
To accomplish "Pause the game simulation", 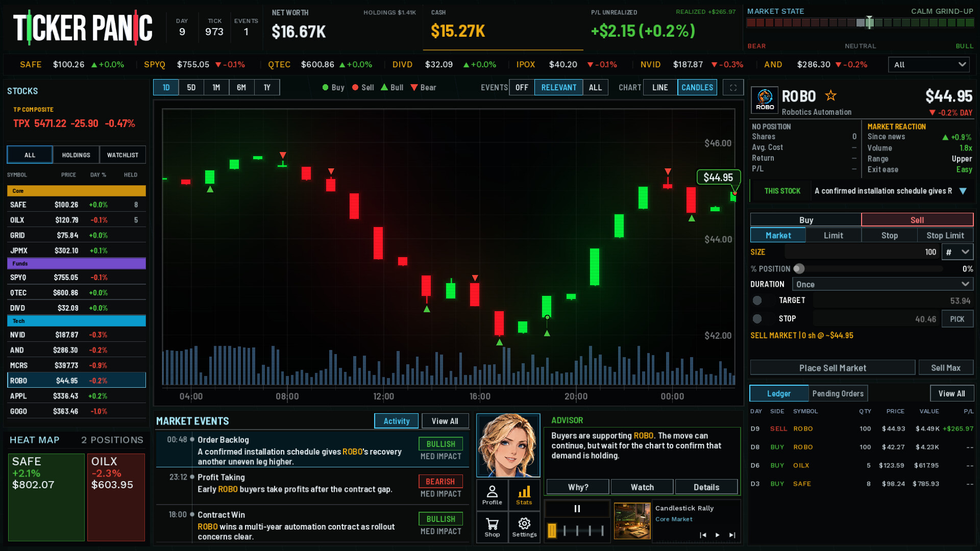I will pyautogui.click(x=577, y=509).
